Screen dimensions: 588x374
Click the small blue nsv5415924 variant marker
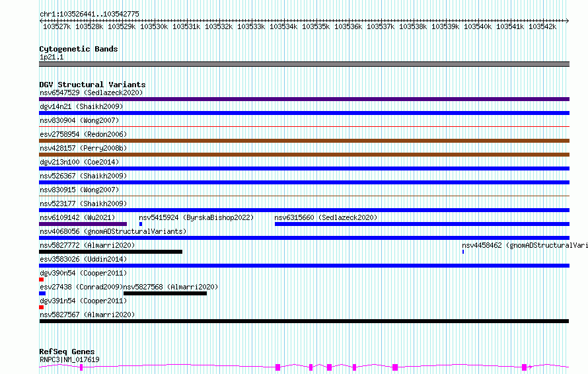[141, 224]
